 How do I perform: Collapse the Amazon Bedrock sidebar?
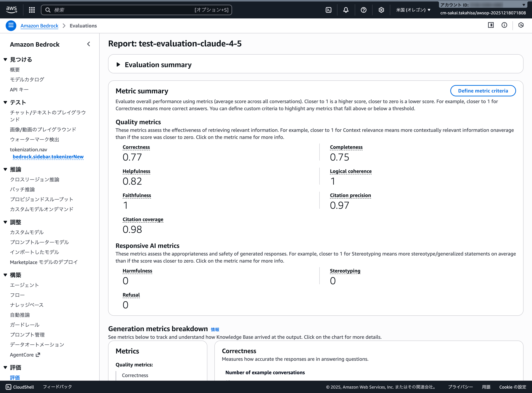click(88, 44)
